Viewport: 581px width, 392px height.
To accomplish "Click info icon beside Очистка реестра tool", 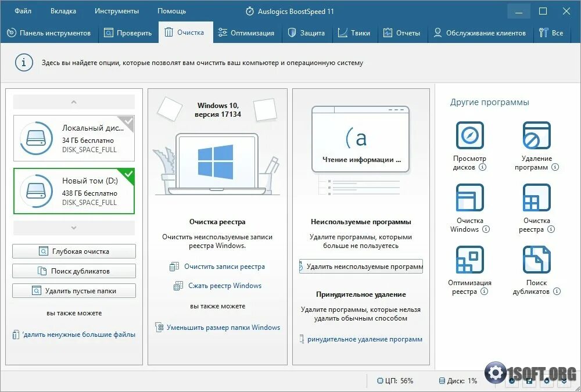I will click(x=551, y=229).
